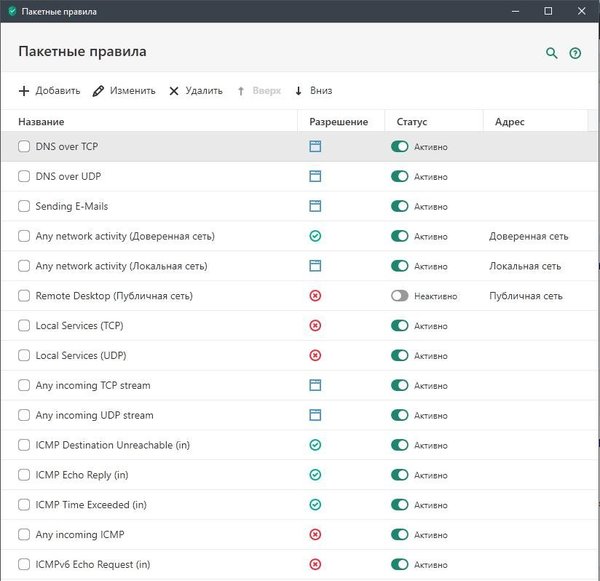This screenshot has width=600, height=581.
Task: Move rule down with Вниз button
Action: (312, 91)
